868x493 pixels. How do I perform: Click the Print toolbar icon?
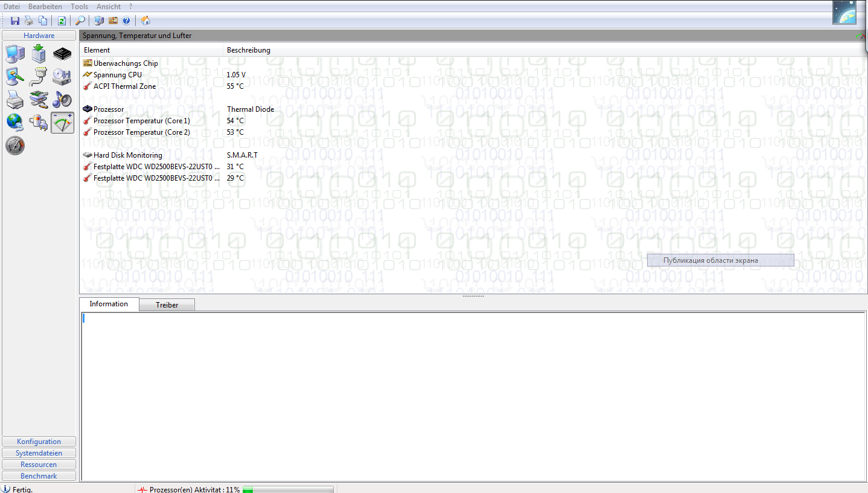point(28,21)
